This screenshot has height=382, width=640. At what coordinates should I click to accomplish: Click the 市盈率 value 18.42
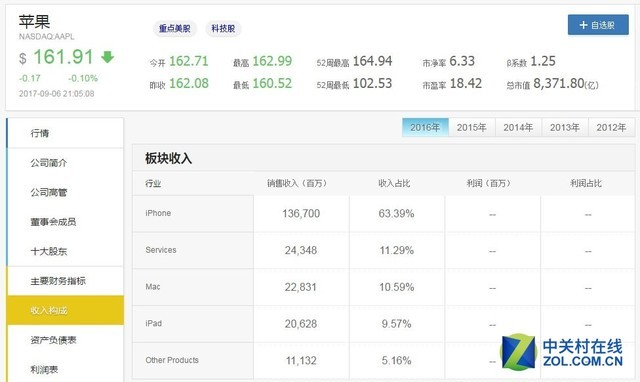pyautogui.click(x=466, y=83)
